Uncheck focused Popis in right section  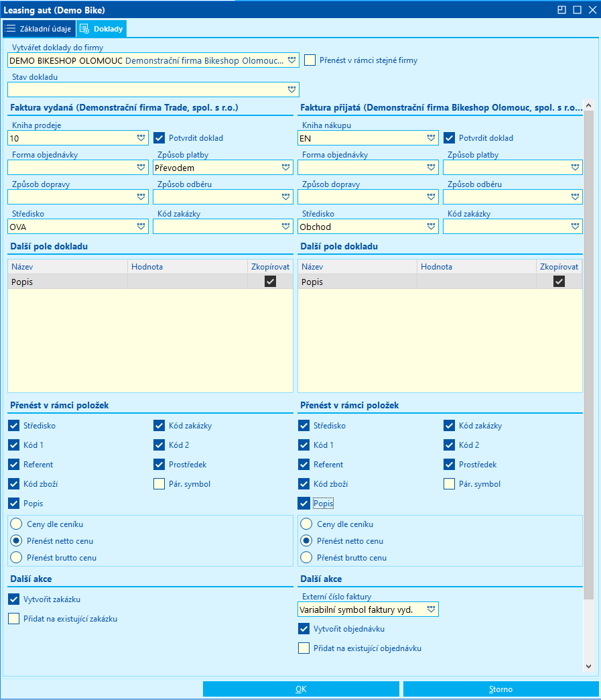[x=304, y=503]
